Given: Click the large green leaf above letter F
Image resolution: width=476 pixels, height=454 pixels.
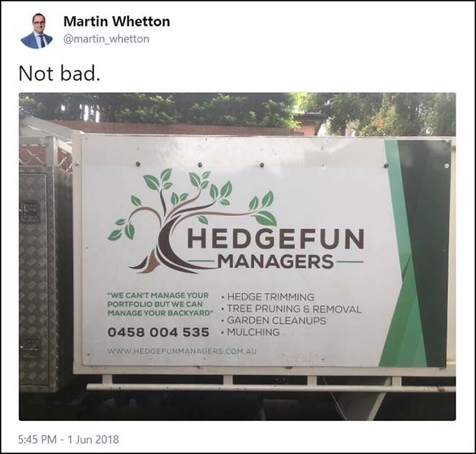Looking at the screenshot, I should (x=265, y=218).
